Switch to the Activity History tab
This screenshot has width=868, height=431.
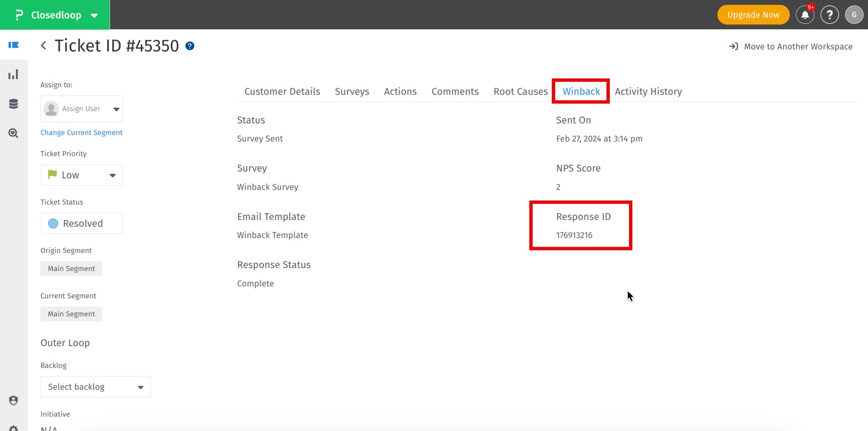pyautogui.click(x=648, y=92)
